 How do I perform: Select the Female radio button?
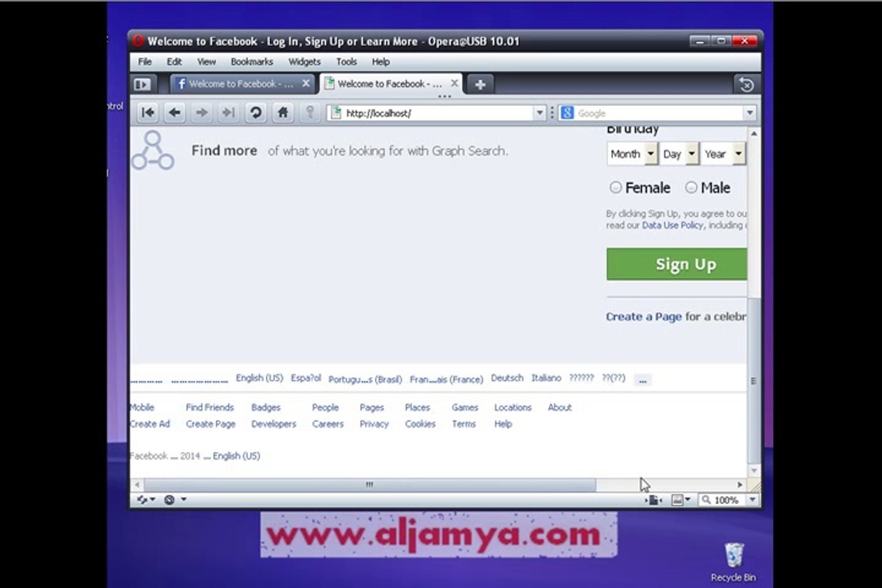pos(616,187)
